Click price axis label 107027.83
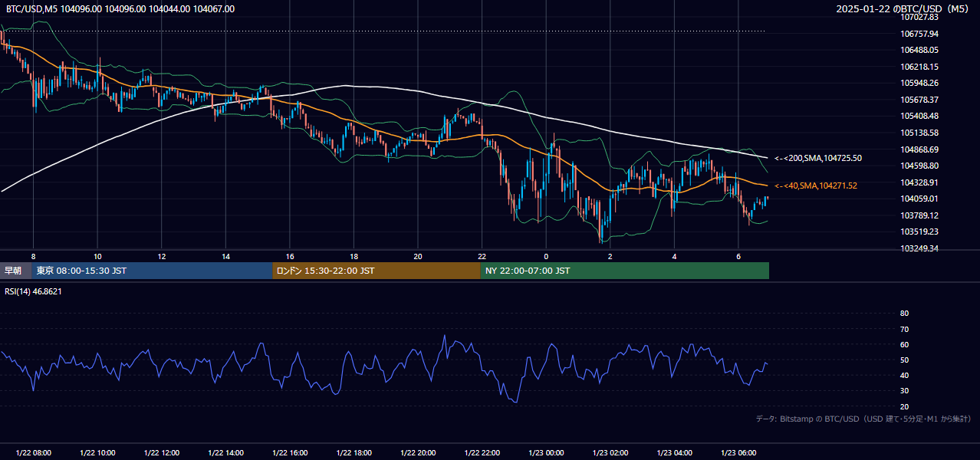The width and height of the screenshot is (980, 460). [x=919, y=17]
